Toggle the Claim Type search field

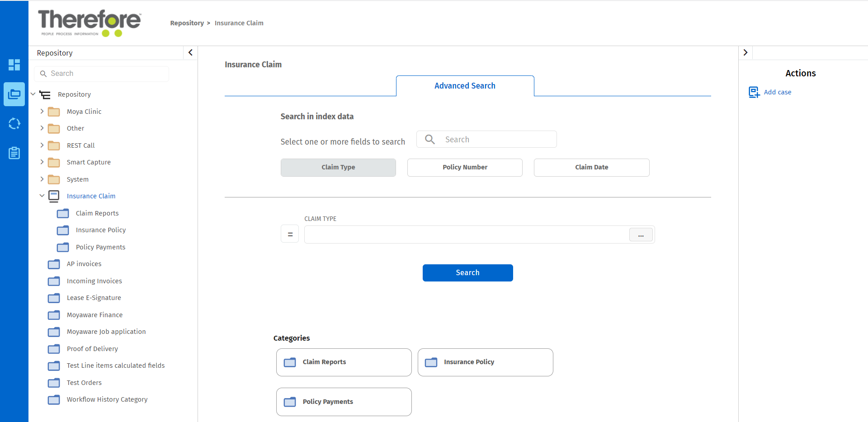pos(338,167)
